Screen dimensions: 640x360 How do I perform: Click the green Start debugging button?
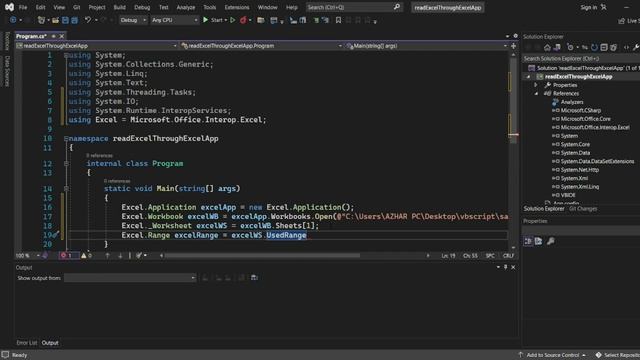pyautogui.click(x=215, y=20)
